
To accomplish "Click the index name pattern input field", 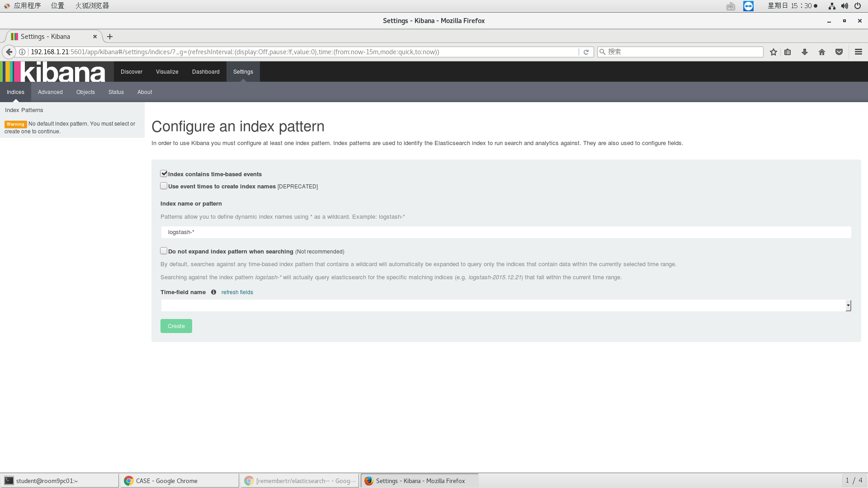I will pos(505,232).
